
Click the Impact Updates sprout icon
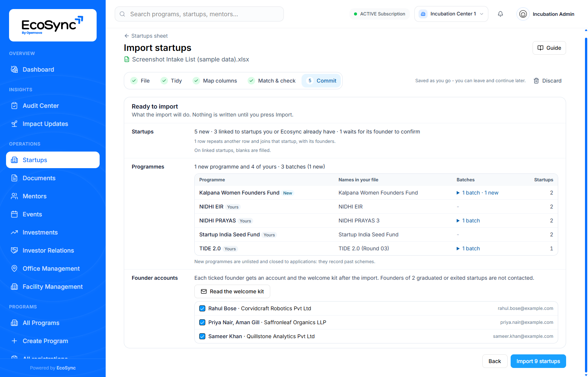point(14,124)
